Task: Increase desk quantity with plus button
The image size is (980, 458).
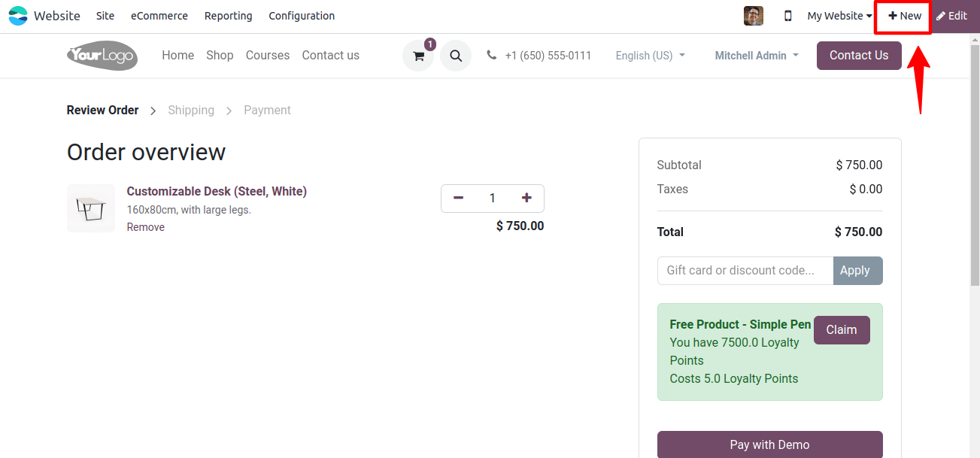Action: coord(526,198)
